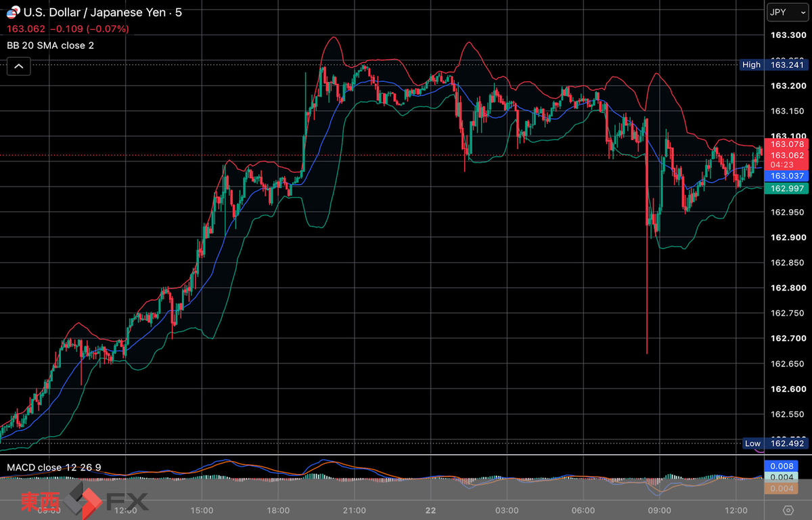Screen dimensions: 812x520
Task: Click the 06:00 time axis label
Action: coord(583,510)
